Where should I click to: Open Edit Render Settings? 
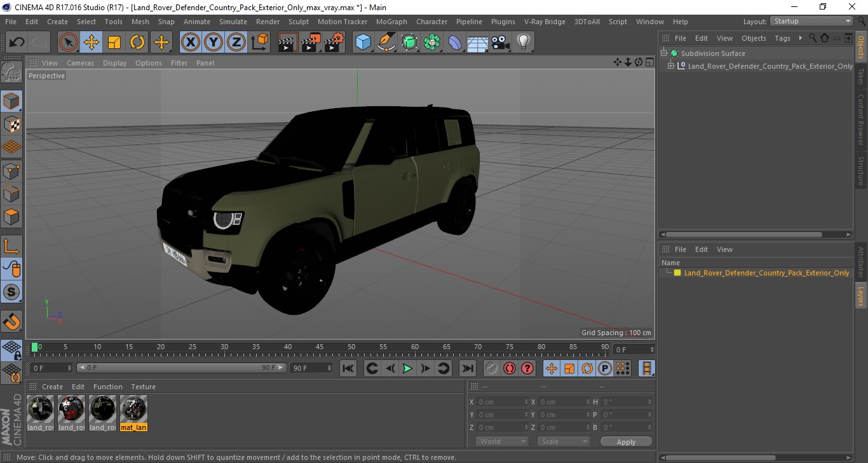pos(334,43)
